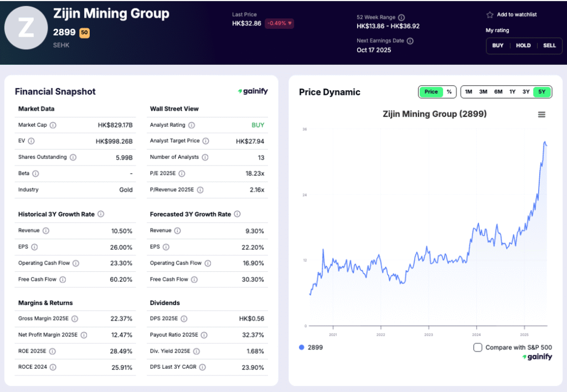Click the Add to watchlist star icon
Image resolution: width=567 pixels, height=392 pixels.
[x=489, y=14]
